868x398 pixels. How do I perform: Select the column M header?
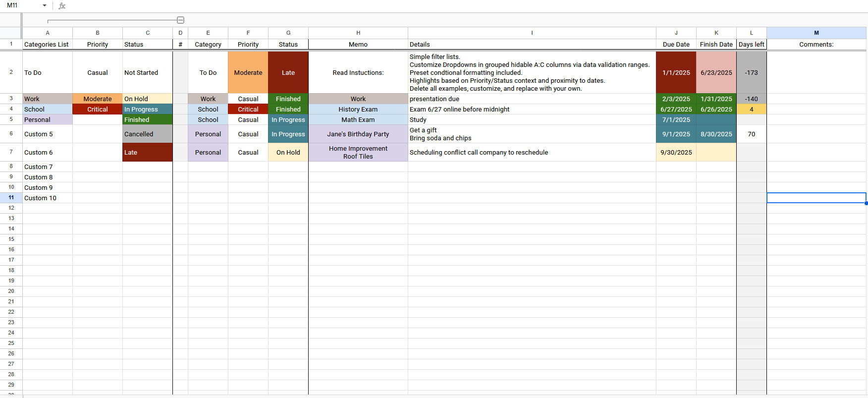pos(816,33)
